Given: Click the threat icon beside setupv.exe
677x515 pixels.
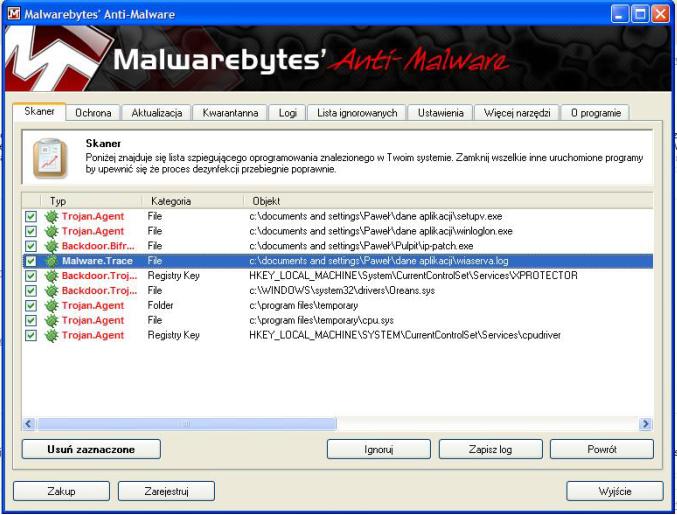Looking at the screenshot, I should point(51,216).
